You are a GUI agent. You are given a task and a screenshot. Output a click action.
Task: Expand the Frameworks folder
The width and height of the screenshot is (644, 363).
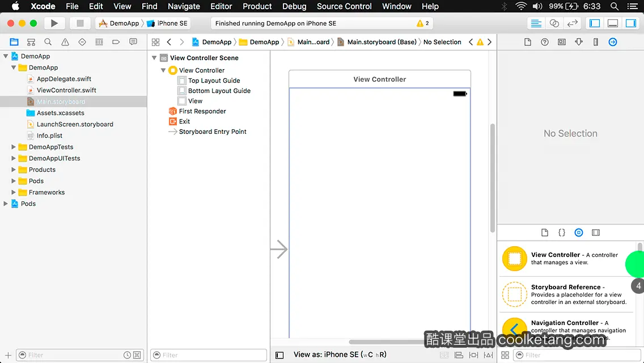[x=14, y=192]
